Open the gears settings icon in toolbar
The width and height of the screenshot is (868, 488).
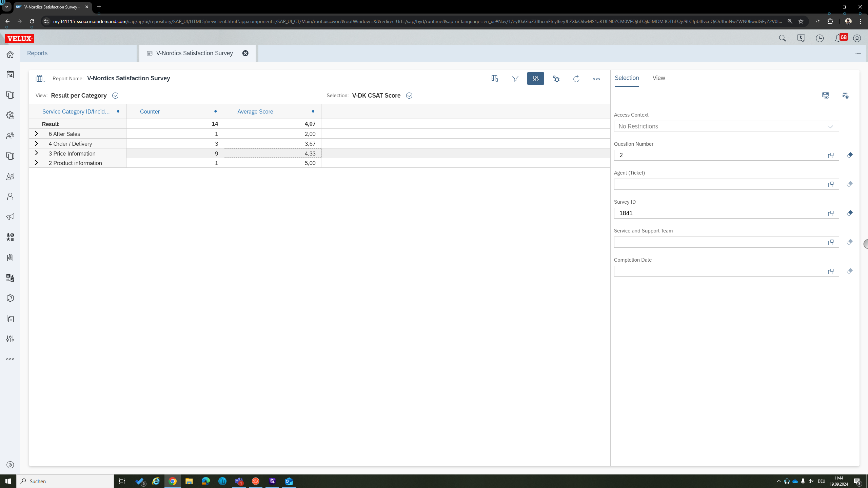click(x=556, y=79)
